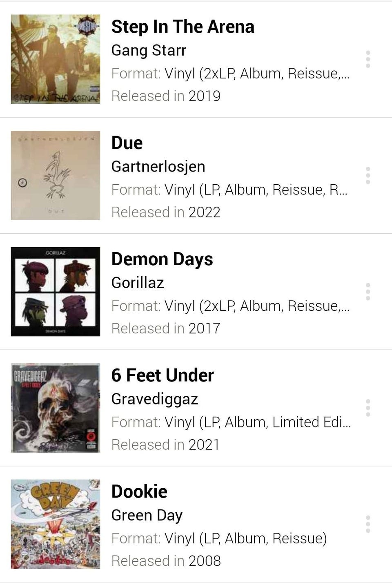Tap the Step In The Arena cover art
Viewport: 392px width, 583px height.
[x=56, y=59]
